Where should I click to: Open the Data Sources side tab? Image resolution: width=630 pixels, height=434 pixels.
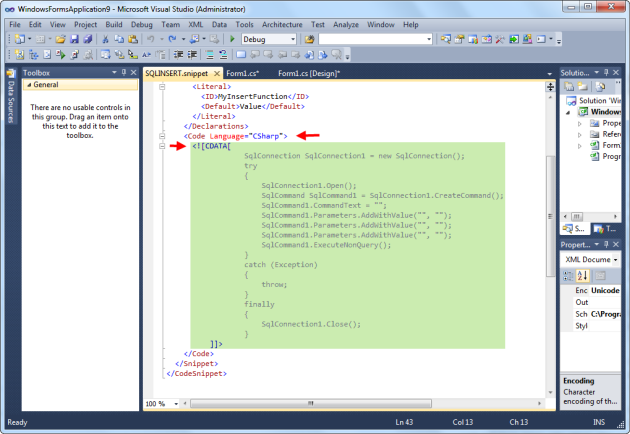click(x=10, y=102)
